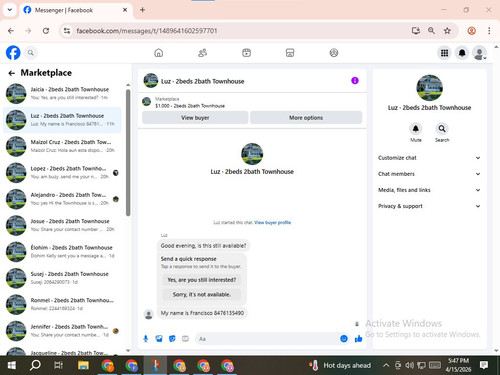Go back with the browser back arrow
This screenshot has width=500, height=375.
11,31
